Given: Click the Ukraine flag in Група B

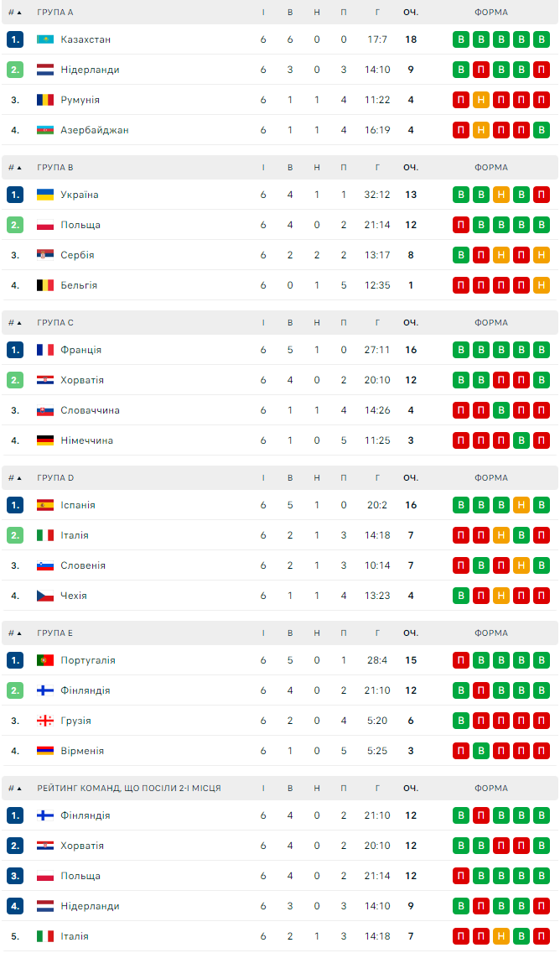Looking at the screenshot, I should coord(45,195).
